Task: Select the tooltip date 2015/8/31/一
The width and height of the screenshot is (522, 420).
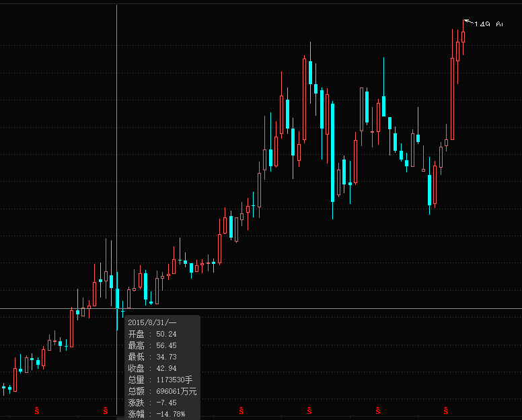Action: pyautogui.click(x=152, y=322)
